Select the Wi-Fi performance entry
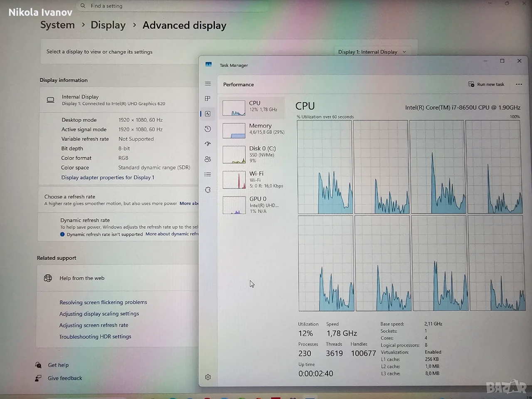The image size is (532, 399). (253, 180)
